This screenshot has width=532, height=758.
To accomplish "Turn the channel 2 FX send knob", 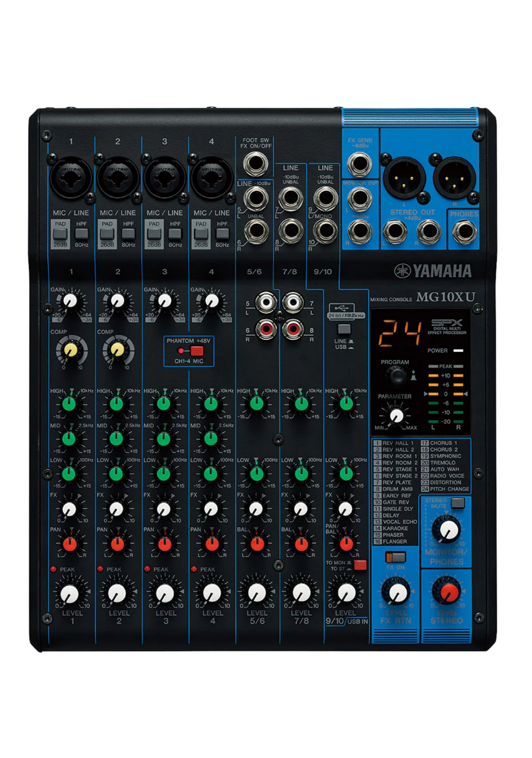I will [117, 508].
